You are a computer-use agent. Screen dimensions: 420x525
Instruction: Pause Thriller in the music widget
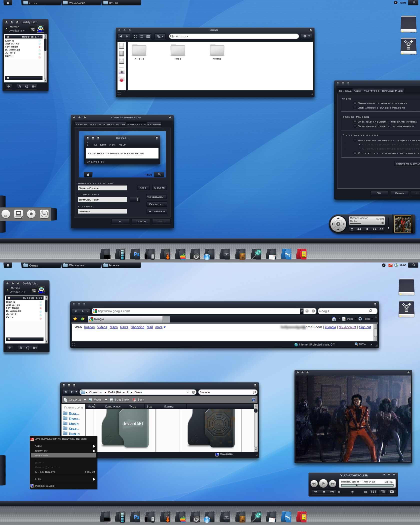point(367,229)
